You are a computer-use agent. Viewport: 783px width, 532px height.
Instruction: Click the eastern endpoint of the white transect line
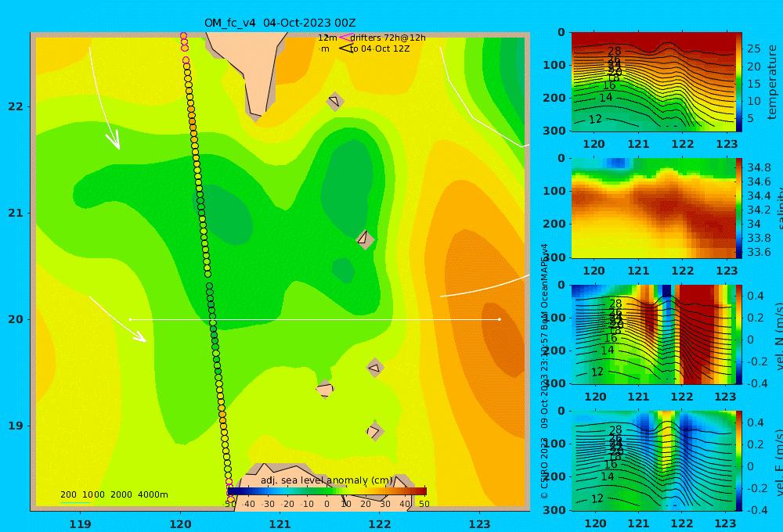(x=500, y=319)
